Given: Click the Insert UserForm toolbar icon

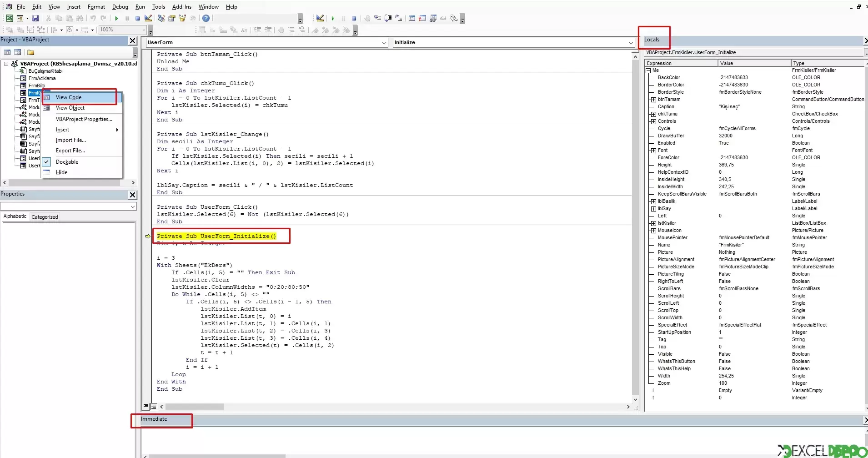Looking at the screenshot, I should coord(20,18).
